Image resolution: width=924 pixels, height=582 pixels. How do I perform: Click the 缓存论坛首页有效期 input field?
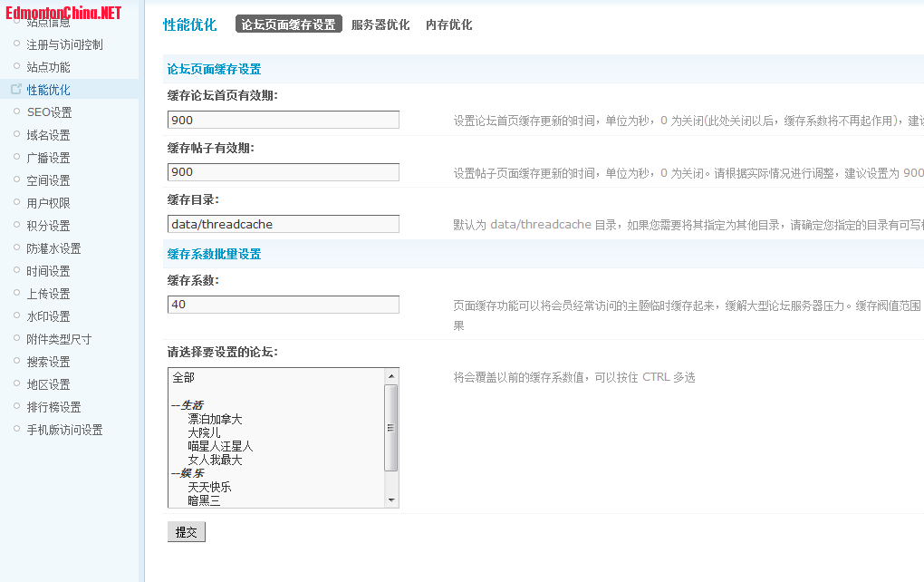[x=283, y=120]
